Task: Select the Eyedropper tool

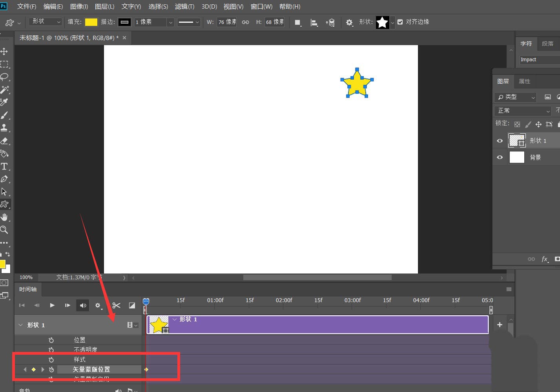Action: coord(4,102)
